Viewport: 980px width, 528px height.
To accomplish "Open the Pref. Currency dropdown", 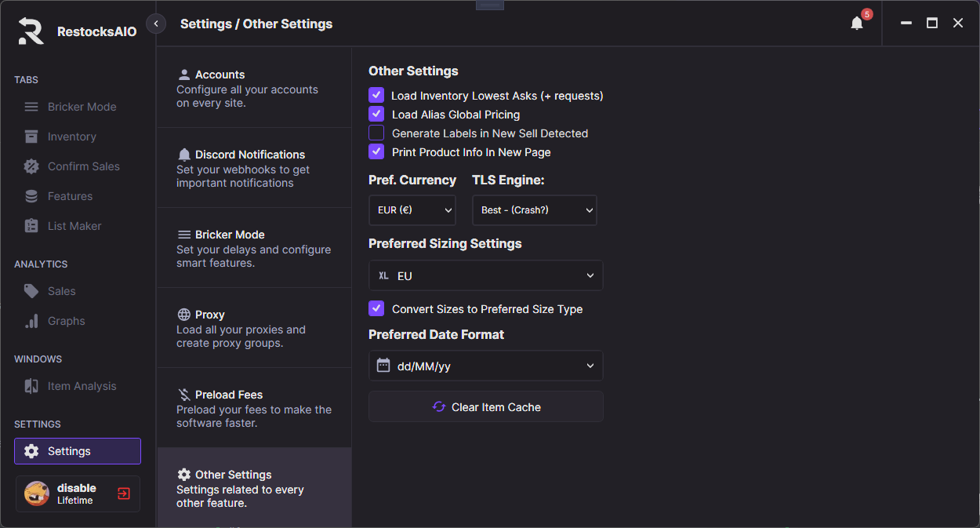I will pyautogui.click(x=412, y=210).
